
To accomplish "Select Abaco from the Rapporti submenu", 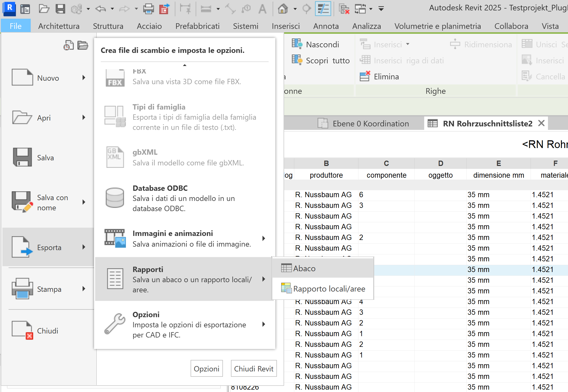I will point(304,268).
